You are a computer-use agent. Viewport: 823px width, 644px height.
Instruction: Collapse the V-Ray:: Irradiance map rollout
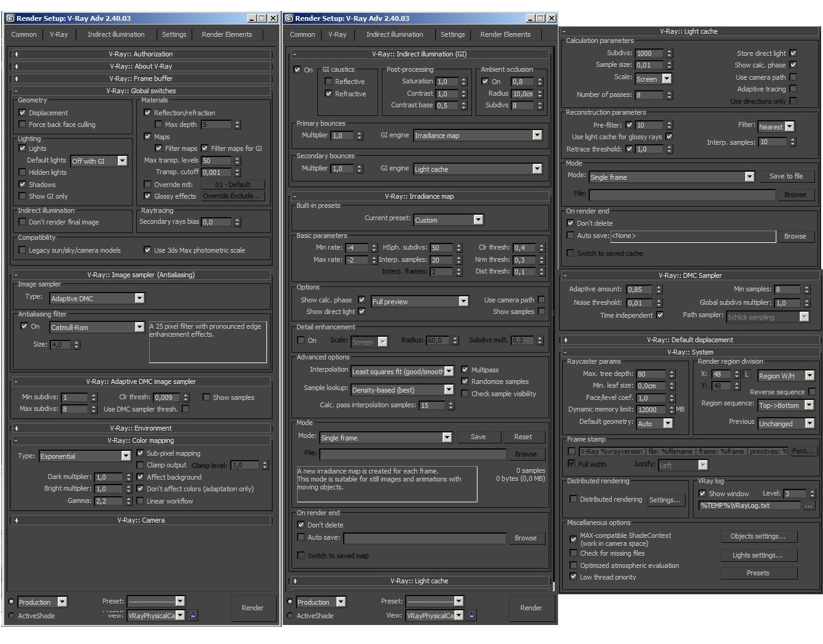[420, 196]
